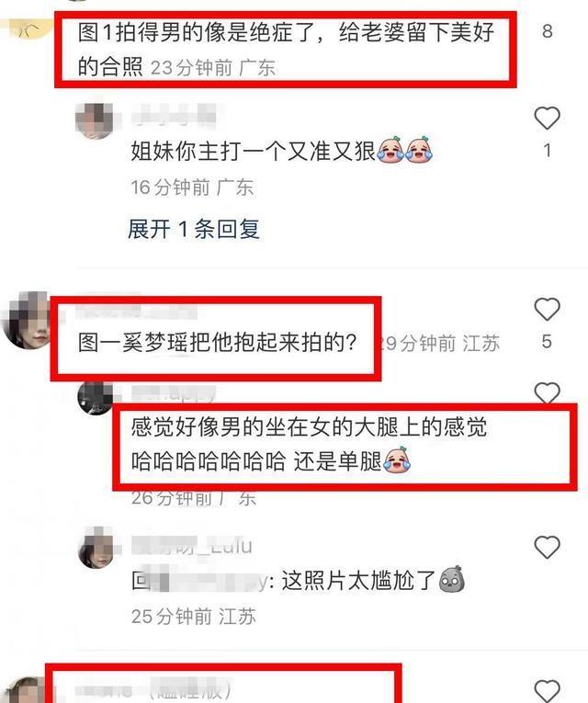
Task: Tap the heart beside 感觉好像男的坐在女的大腿上 reply
Action: (x=547, y=392)
